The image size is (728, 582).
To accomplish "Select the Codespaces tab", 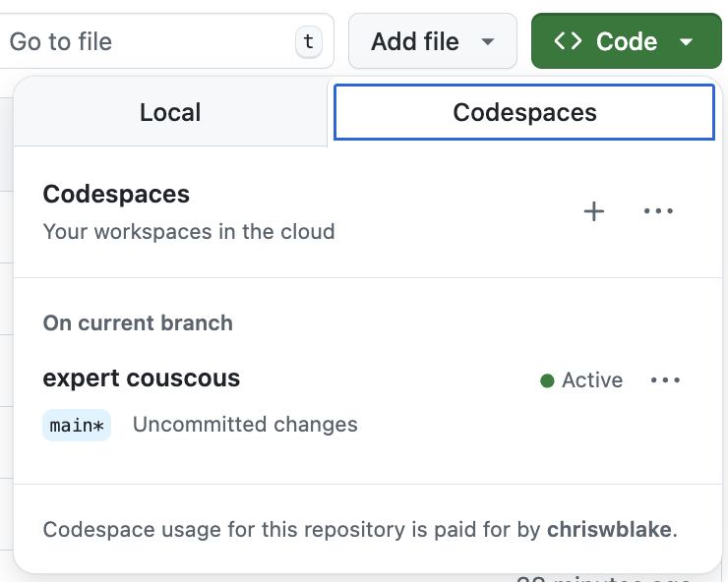I will tap(524, 112).
